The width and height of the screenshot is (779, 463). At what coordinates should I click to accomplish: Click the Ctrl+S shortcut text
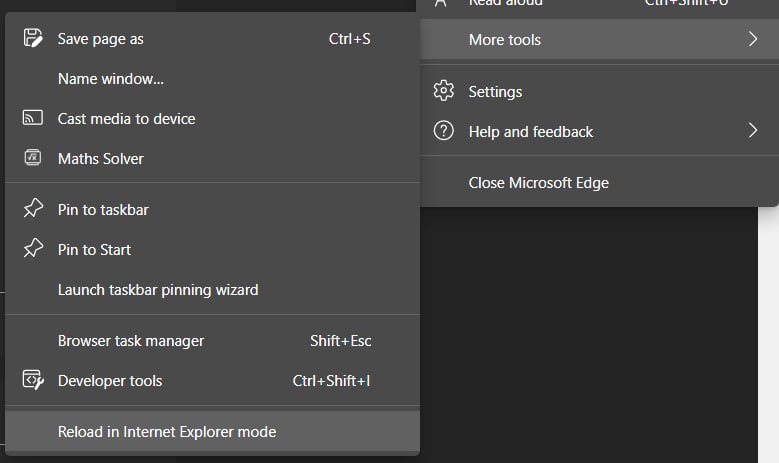click(x=349, y=39)
